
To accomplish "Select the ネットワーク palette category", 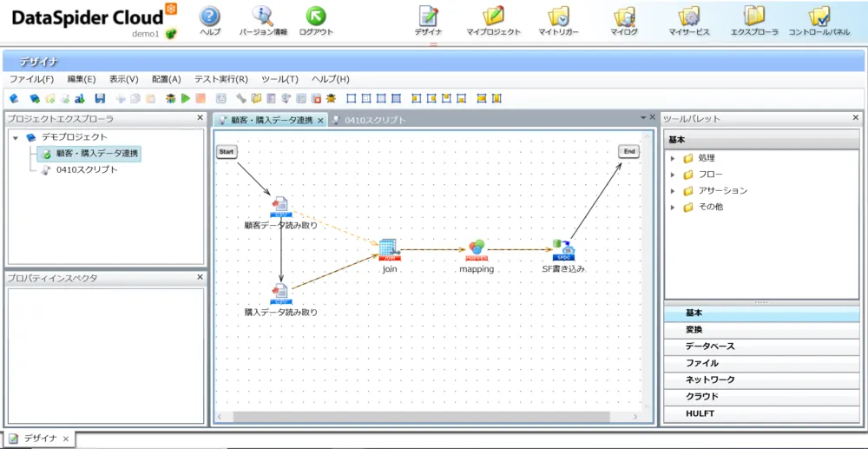I will tap(760, 380).
